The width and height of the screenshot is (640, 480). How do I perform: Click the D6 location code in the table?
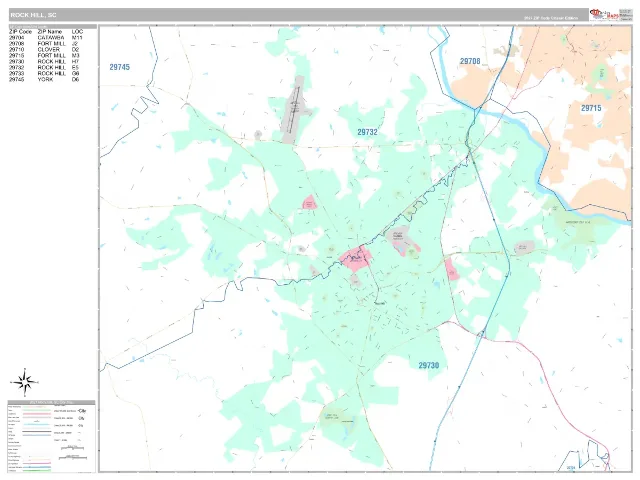click(75, 80)
